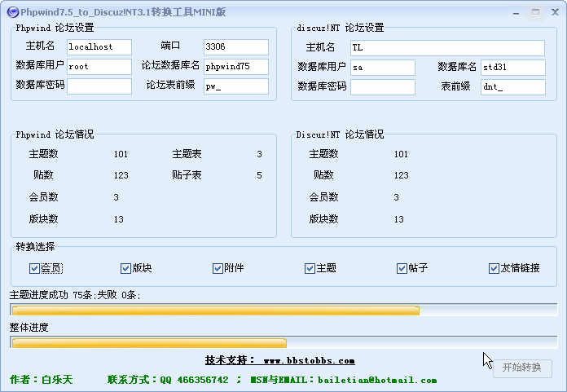Focus the empty Phpwind 数据库密码 field
Image resolution: width=567 pixels, height=392 pixels.
click(99, 86)
